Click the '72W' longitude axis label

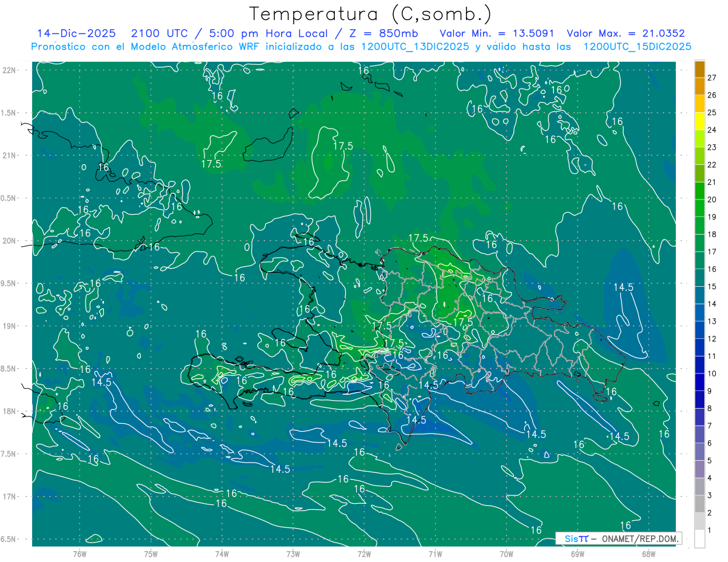(x=364, y=554)
